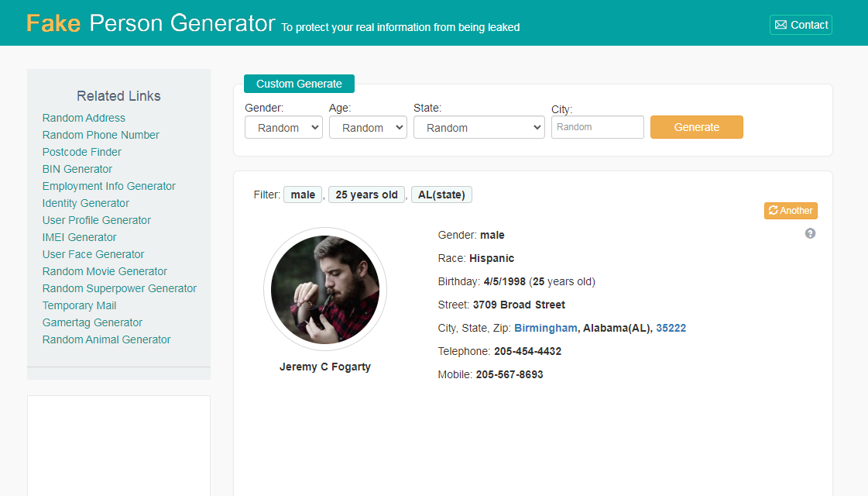Open the Random Address link

(84, 118)
